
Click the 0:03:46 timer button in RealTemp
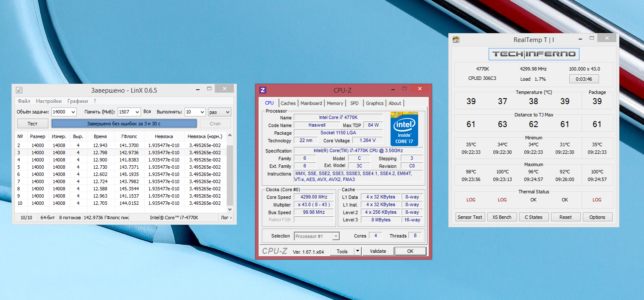coord(584,79)
